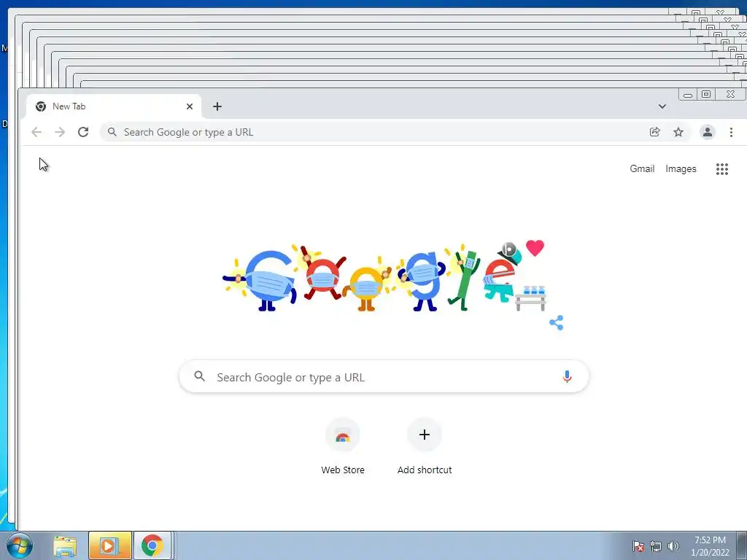The width and height of the screenshot is (747, 560).
Task: Select the New Tab tab
Action: 113,106
